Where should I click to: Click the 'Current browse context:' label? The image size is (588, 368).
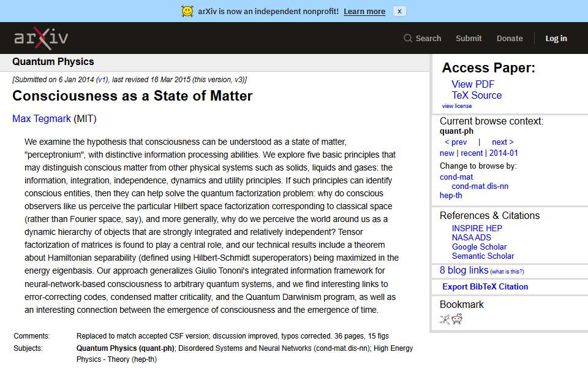(x=491, y=121)
